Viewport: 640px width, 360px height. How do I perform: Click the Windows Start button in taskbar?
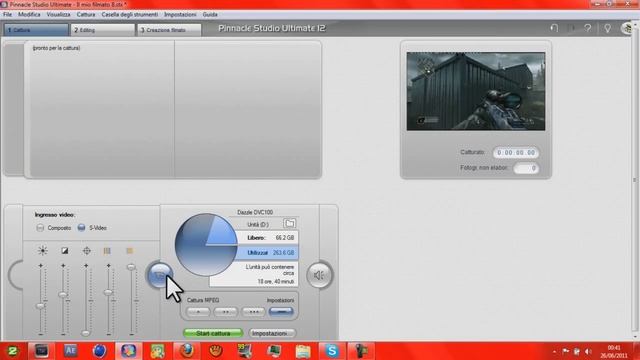13,351
